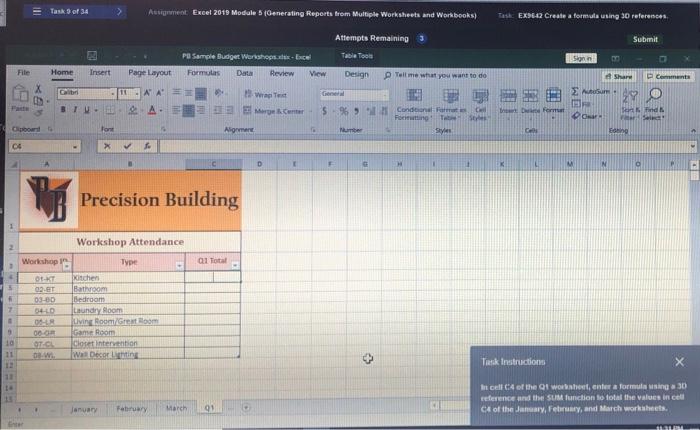Switch to the Review tab
Viewport: 700px width, 430px height.
click(x=282, y=73)
